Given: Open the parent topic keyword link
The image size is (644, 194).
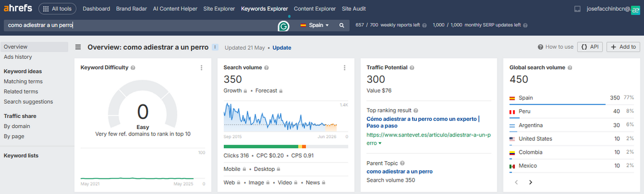Looking at the screenshot, I should pos(399,171).
